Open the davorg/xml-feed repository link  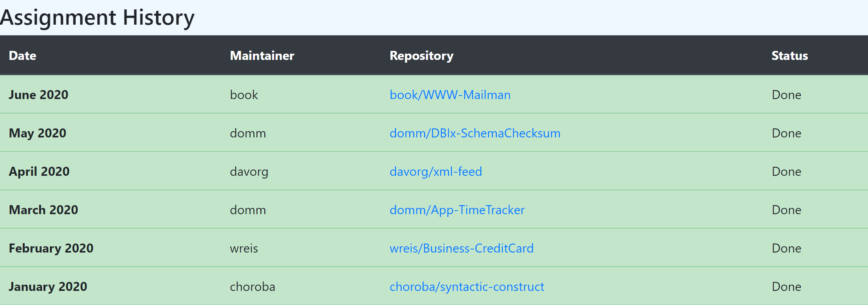click(x=436, y=171)
